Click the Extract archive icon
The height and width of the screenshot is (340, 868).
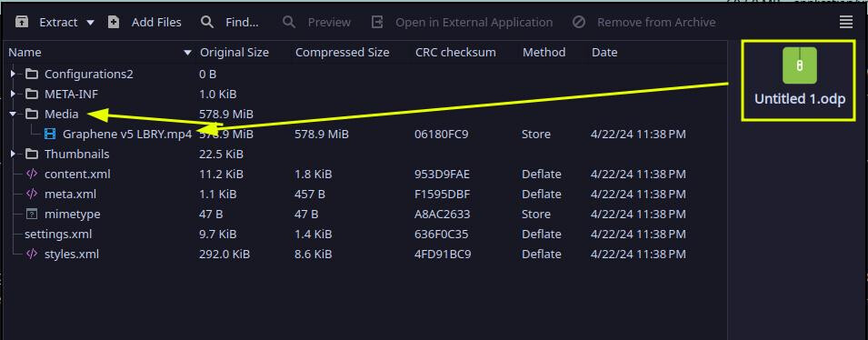click(22, 22)
